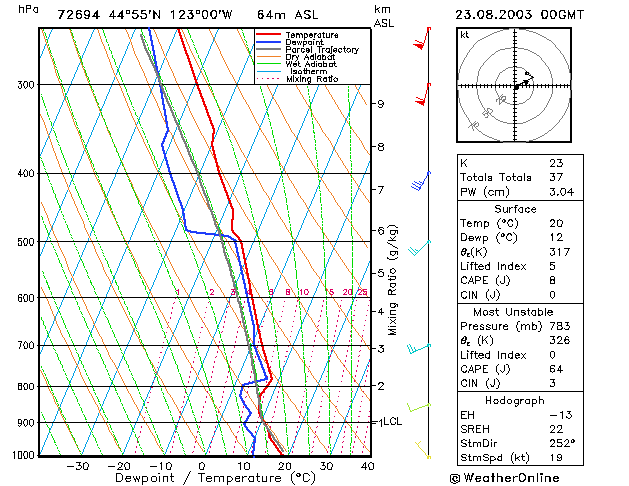Click the '0' temperature axis label

point(202,466)
